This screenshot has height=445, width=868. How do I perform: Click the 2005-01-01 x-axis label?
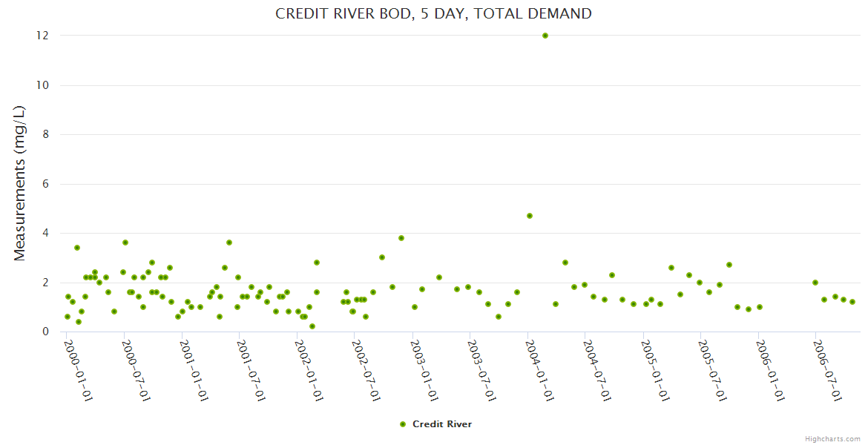[x=654, y=370]
